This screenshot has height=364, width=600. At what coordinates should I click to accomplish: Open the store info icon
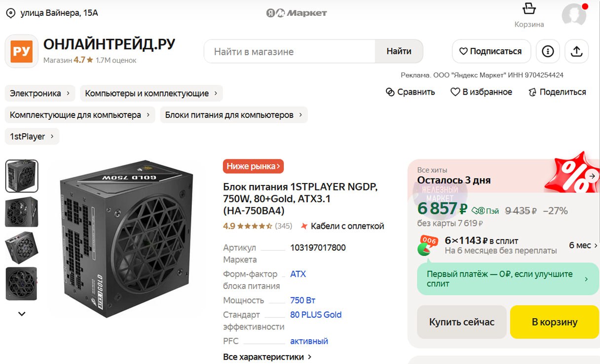(x=548, y=51)
